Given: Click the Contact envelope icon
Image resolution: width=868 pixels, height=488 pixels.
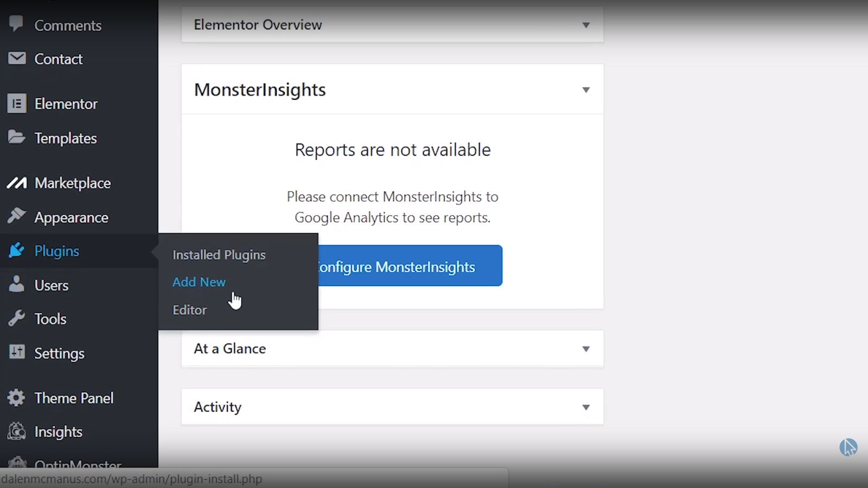Looking at the screenshot, I should [17, 58].
